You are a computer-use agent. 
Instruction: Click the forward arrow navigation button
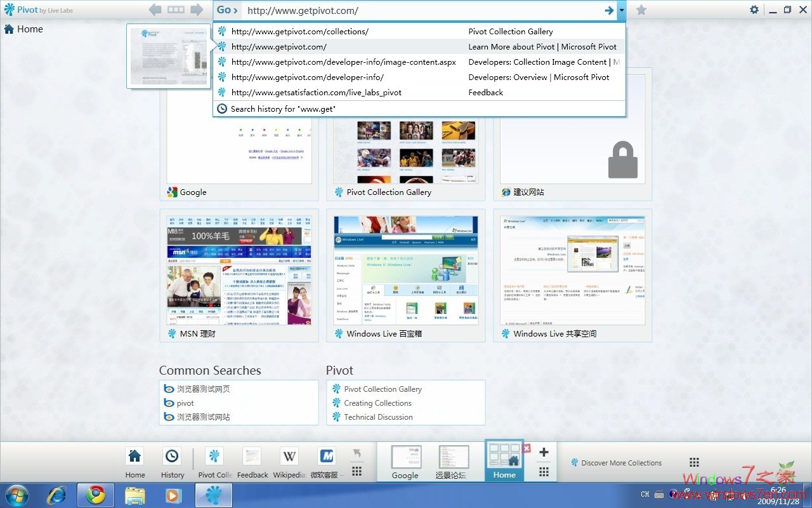[197, 10]
